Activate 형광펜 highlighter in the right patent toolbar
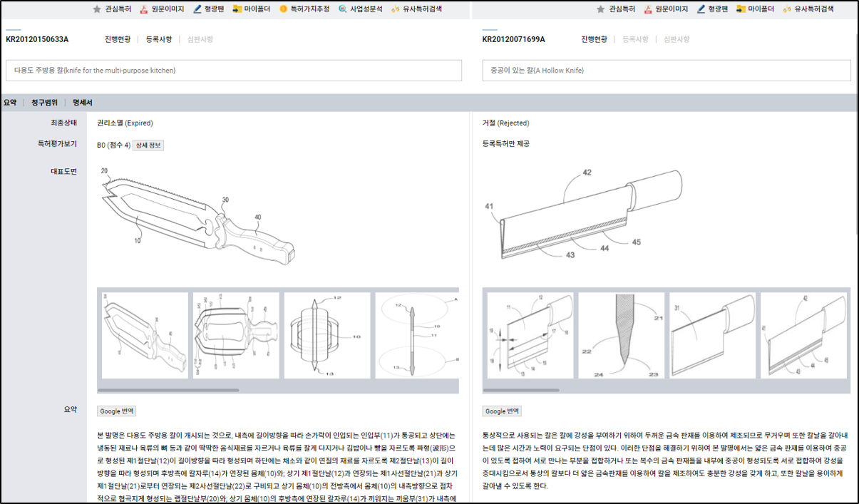The width and height of the screenshot is (859, 504). click(701, 9)
